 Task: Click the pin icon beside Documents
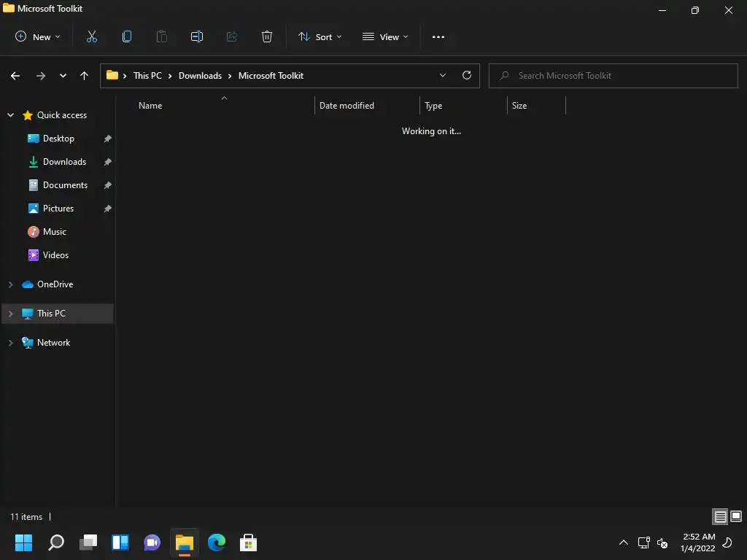108,185
